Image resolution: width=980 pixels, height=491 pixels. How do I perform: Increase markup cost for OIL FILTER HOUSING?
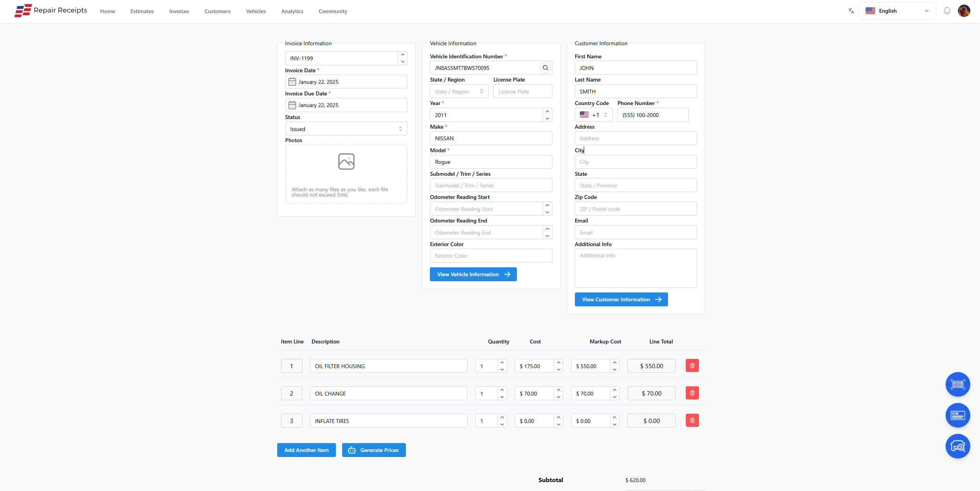615,362
